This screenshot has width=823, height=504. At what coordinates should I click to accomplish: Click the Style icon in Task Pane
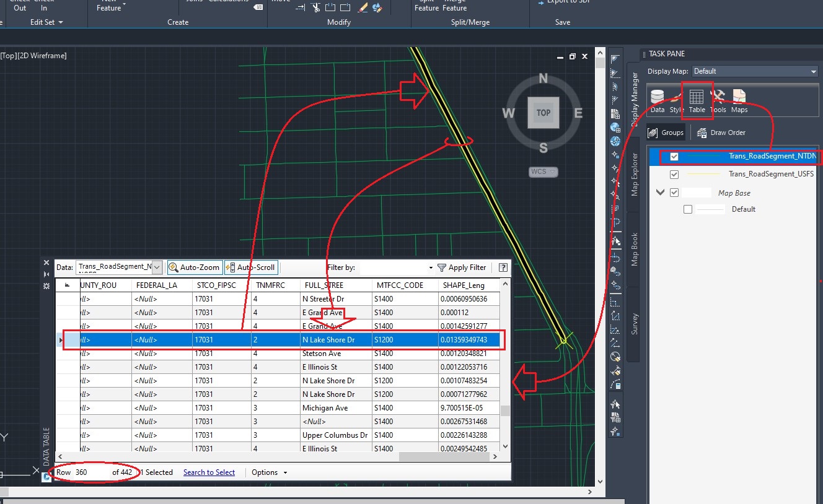click(676, 99)
